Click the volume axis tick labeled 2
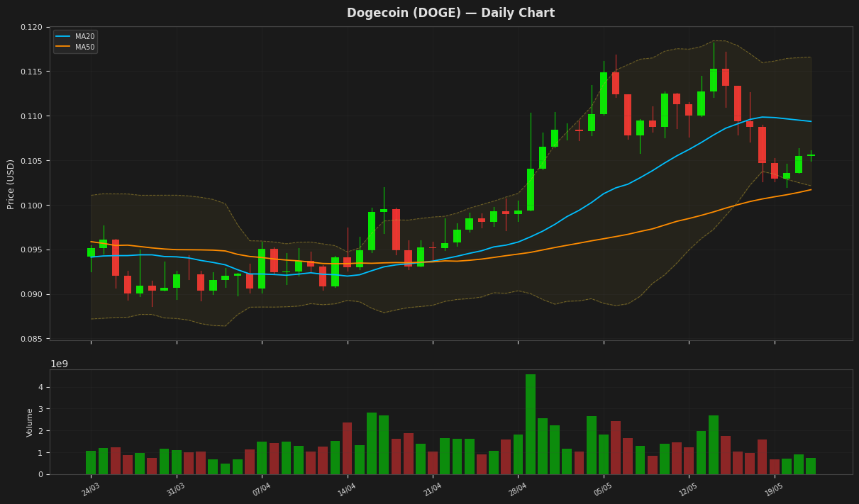The height and width of the screenshot is (504, 859). [x=40, y=431]
